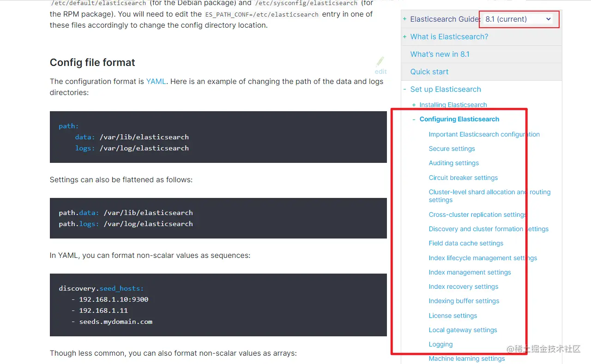Open the Indexing buffer settings link
Image resolution: width=591 pixels, height=364 pixels.
pyautogui.click(x=464, y=301)
